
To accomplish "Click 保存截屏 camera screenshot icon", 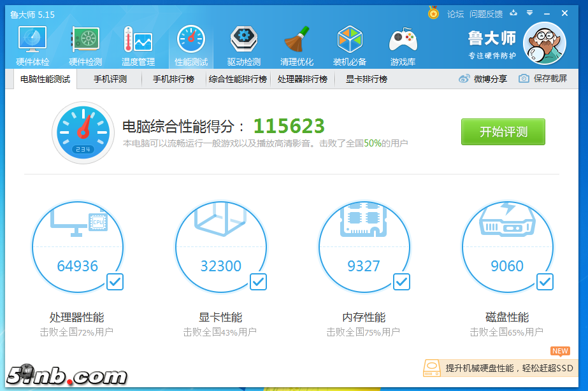I will pyautogui.click(x=524, y=79).
